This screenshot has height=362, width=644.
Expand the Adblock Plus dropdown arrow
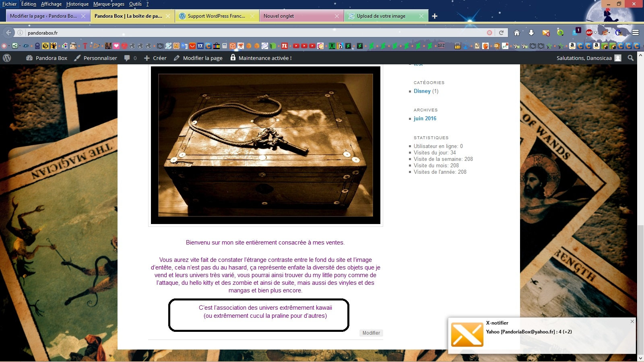point(596,33)
